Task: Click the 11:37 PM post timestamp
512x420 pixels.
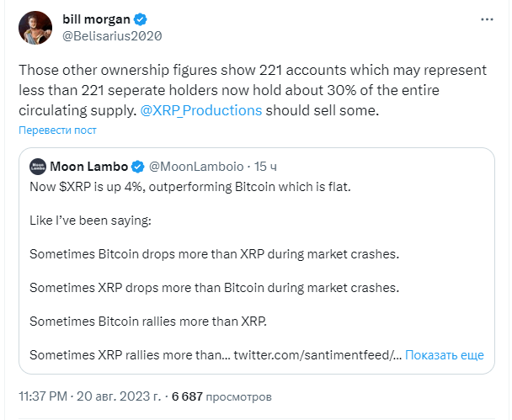Action: coord(43,396)
